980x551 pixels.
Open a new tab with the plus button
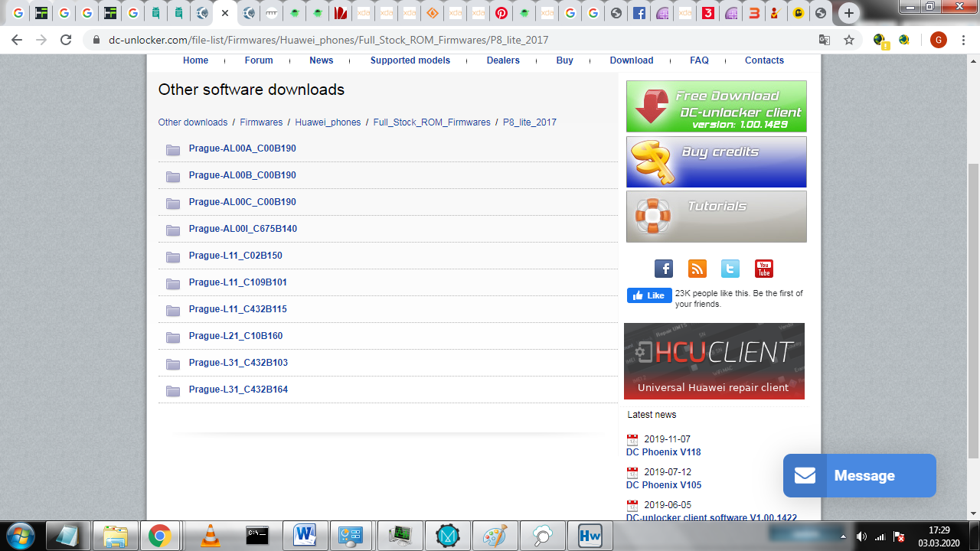848,13
